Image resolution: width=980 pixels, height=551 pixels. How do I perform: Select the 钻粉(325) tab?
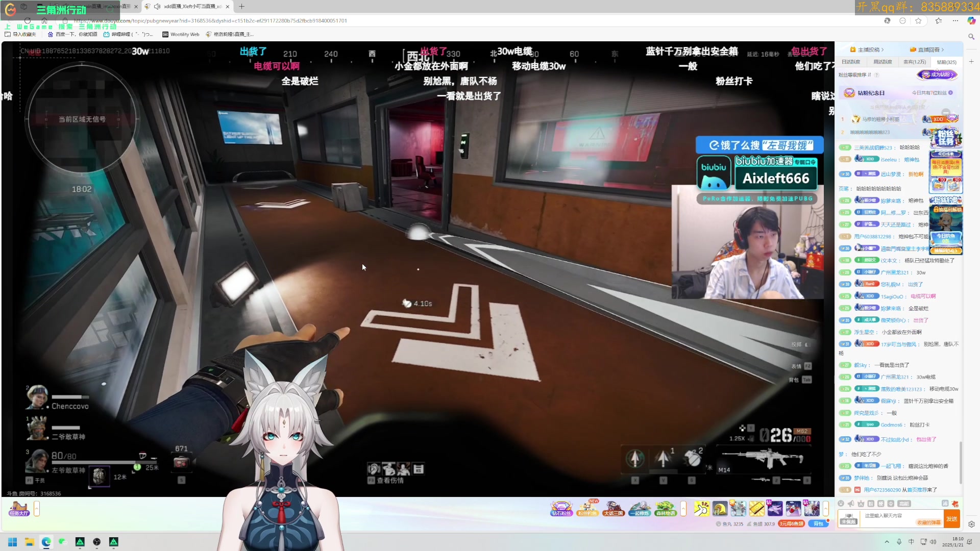(x=947, y=62)
